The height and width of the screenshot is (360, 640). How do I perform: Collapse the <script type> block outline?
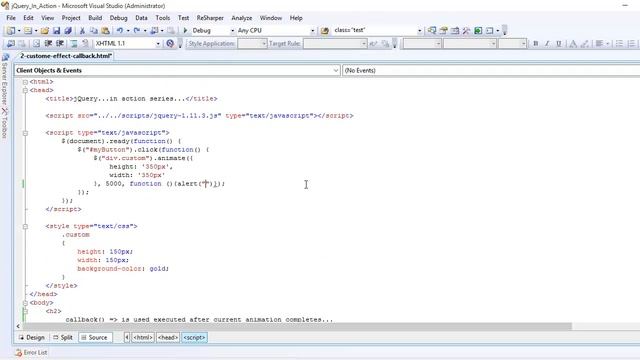click(25, 133)
